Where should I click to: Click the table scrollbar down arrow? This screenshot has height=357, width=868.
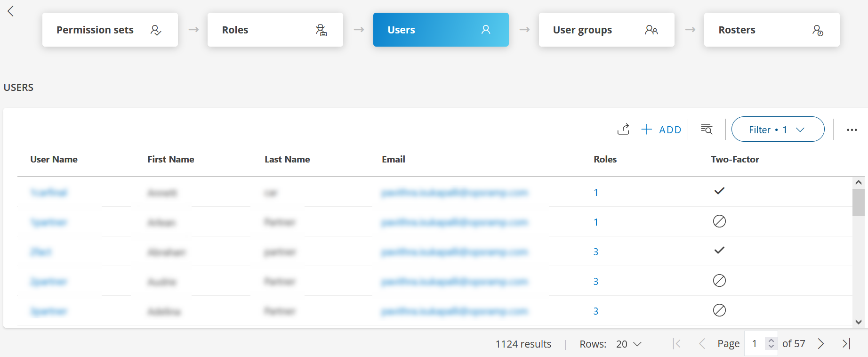[x=859, y=322]
